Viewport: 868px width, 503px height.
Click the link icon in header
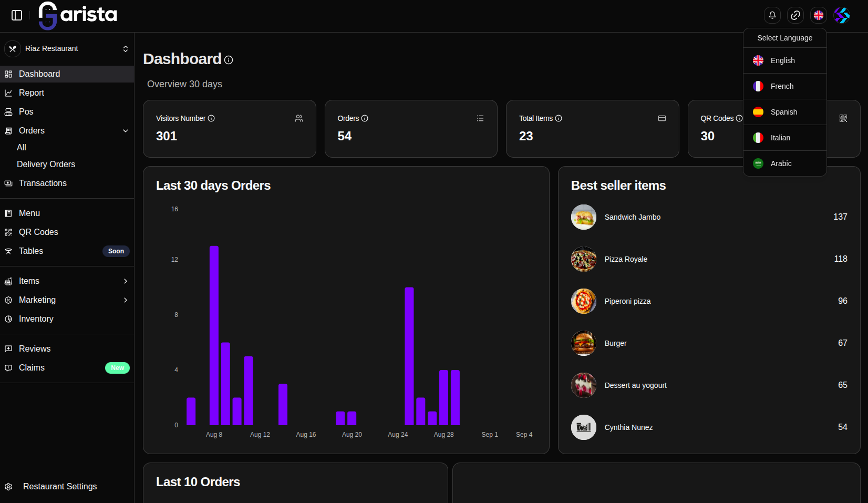click(x=795, y=15)
